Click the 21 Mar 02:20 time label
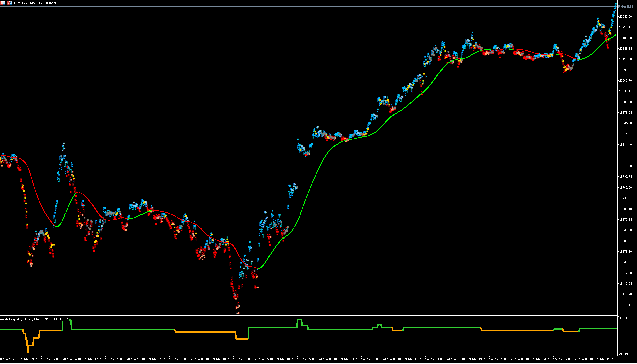The width and height of the screenshot is (637, 364). click(157, 359)
